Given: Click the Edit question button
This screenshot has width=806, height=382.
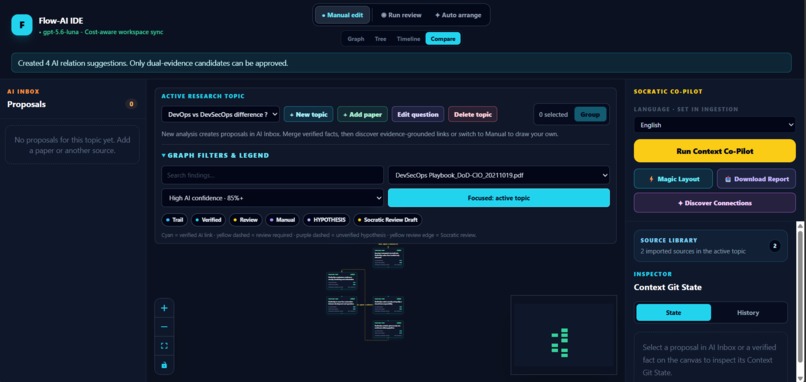Looking at the screenshot, I should tap(418, 115).
